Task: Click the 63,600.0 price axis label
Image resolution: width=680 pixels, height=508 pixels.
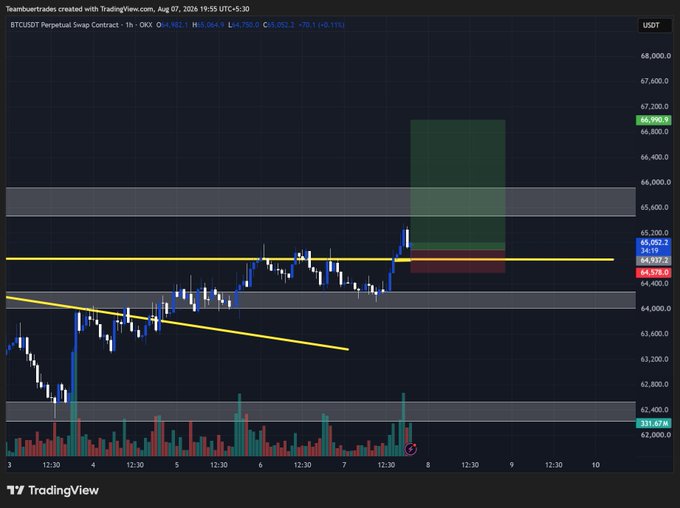Action: click(x=655, y=334)
